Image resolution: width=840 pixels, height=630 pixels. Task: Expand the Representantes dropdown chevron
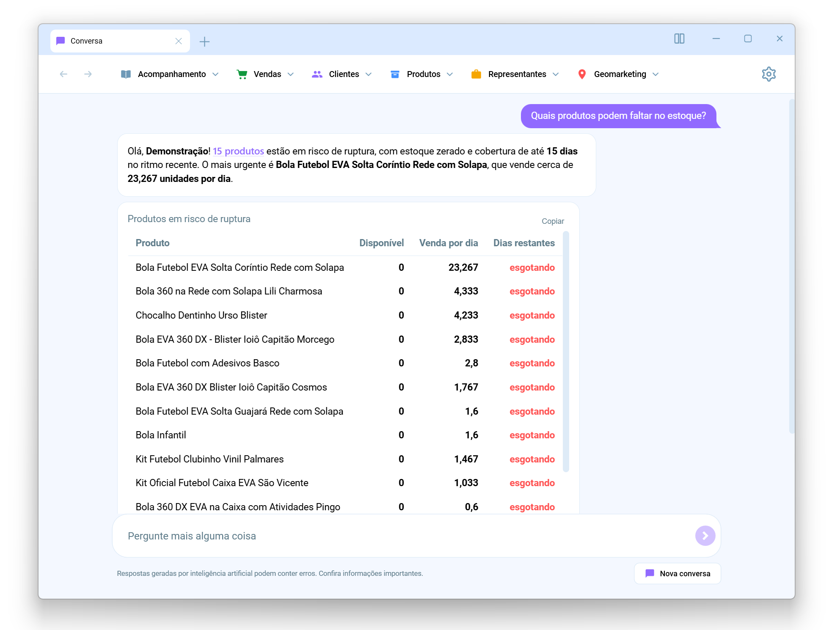[x=556, y=74]
